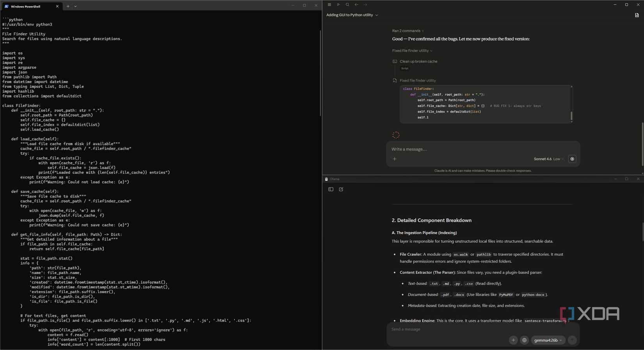The image size is (644, 350).
Task: Click the 'os.walk' inline code
Action: [x=461, y=255]
